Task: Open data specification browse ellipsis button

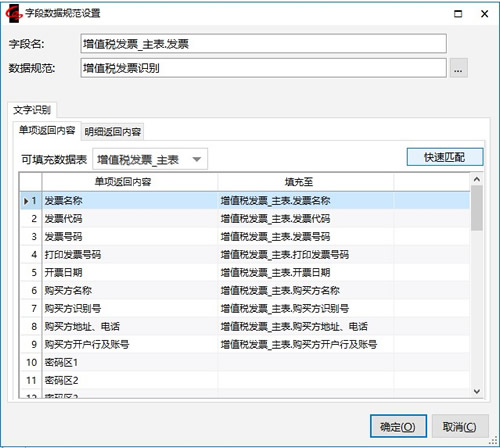Action: pyautogui.click(x=458, y=68)
